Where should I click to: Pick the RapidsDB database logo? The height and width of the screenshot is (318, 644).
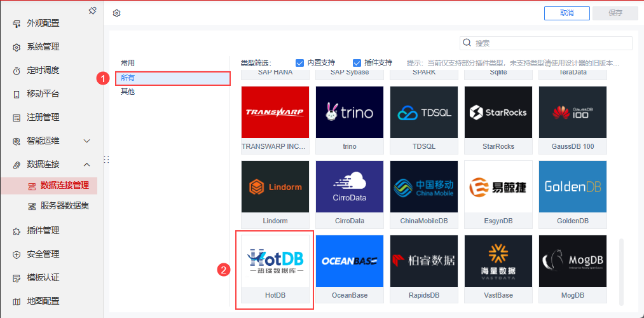[x=424, y=261]
